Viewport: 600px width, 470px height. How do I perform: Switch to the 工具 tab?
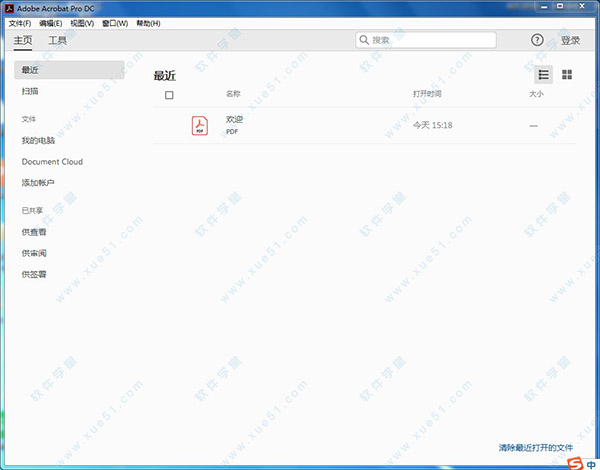coord(58,41)
